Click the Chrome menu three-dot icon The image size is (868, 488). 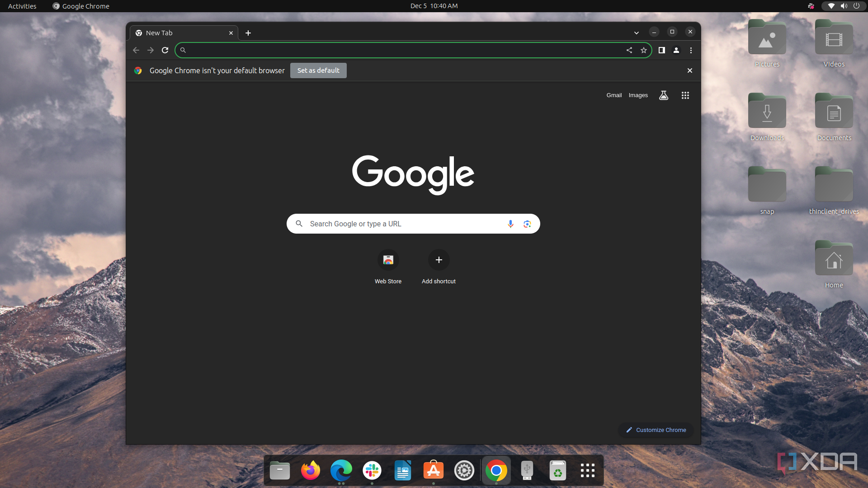point(690,50)
